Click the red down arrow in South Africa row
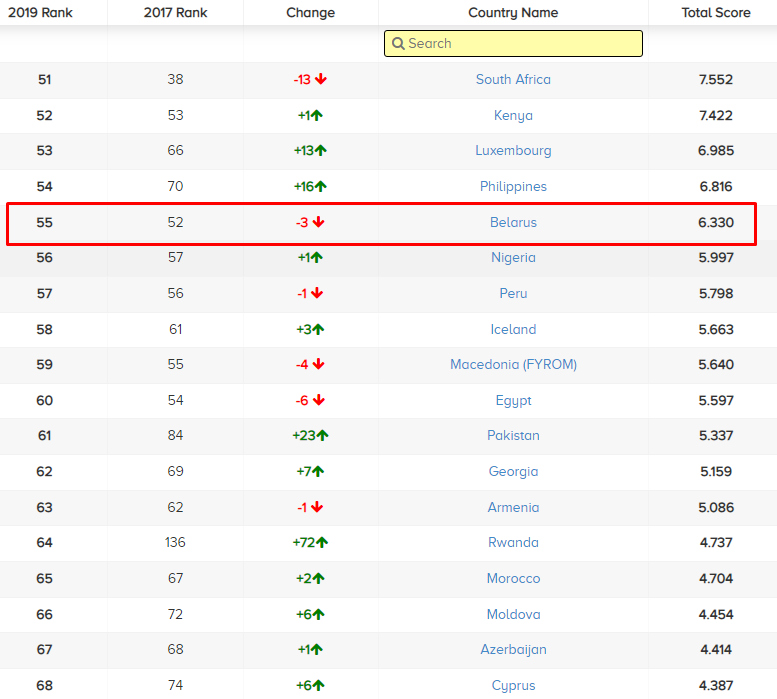Screen dimensions: 777x699 pyautogui.click(x=321, y=80)
